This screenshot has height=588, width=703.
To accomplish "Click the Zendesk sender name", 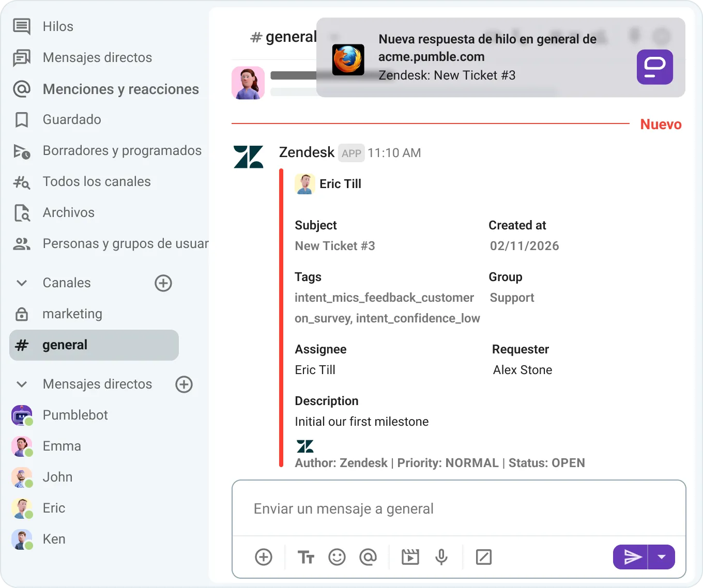I will point(307,152).
